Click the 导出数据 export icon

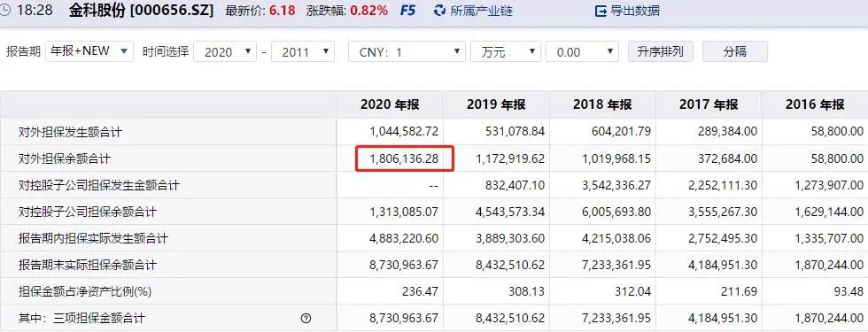click(601, 11)
